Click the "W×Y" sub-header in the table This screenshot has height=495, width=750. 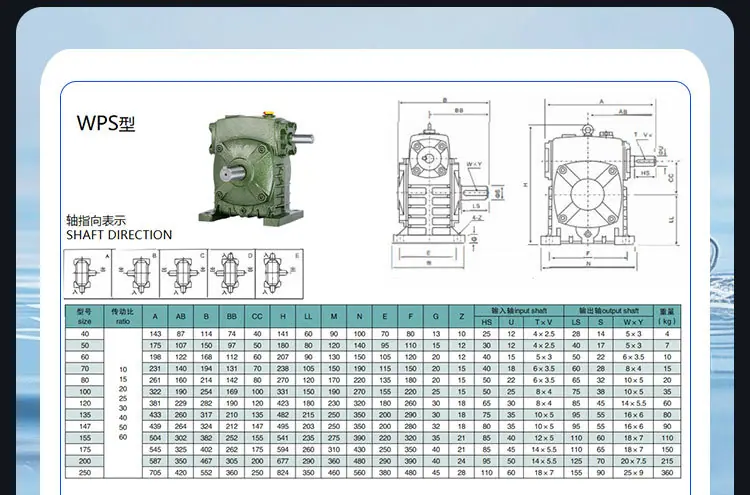[x=633, y=322]
